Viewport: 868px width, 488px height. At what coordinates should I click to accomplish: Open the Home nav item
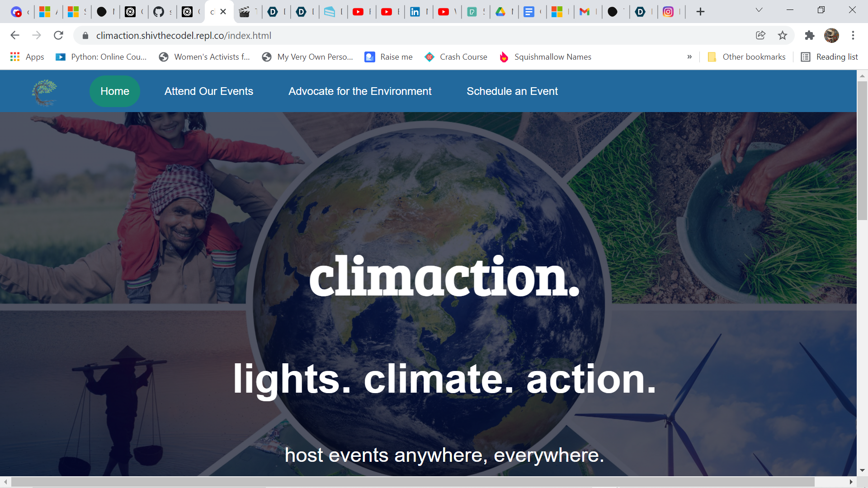point(115,91)
